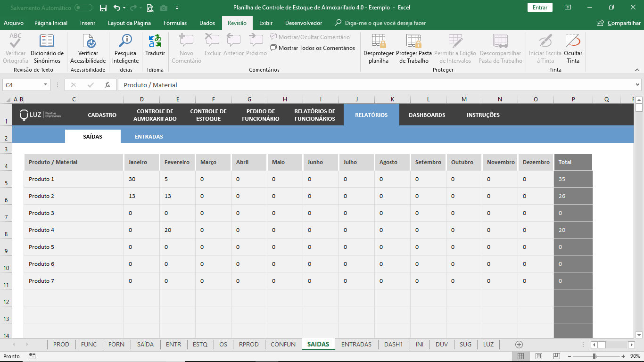Click the Compartilhar share button
The width and height of the screenshot is (644, 362).
point(619,23)
